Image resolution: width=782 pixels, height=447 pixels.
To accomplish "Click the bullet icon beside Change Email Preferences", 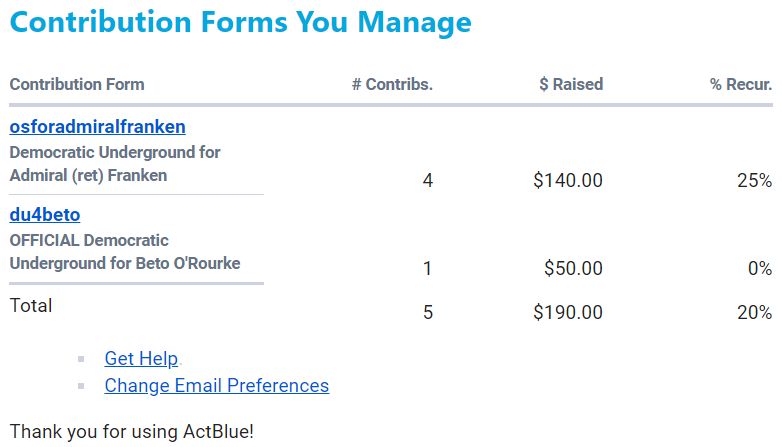I will pyautogui.click(x=81, y=386).
